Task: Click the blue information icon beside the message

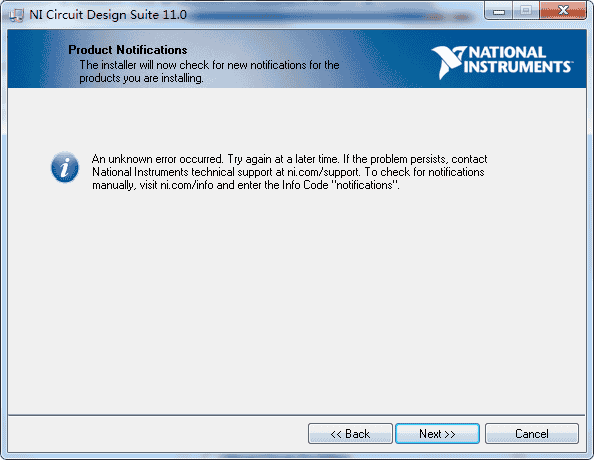Action: 65,167
